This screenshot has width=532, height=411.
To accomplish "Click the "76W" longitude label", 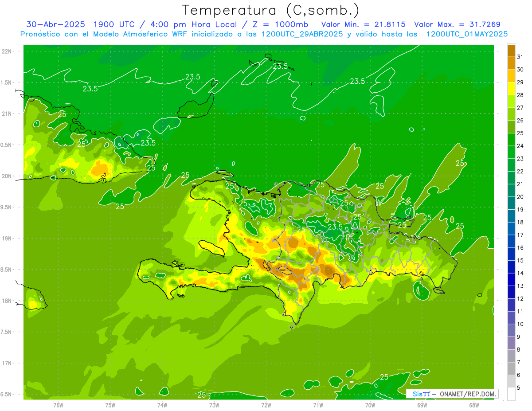I will (x=58, y=405).
